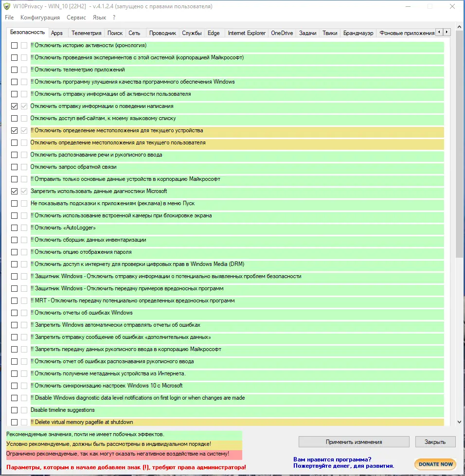Viewport: 465px width, 476px height.
Task: Click the yellow legend 'Условно рекомендуемые'
Action: click(124, 444)
